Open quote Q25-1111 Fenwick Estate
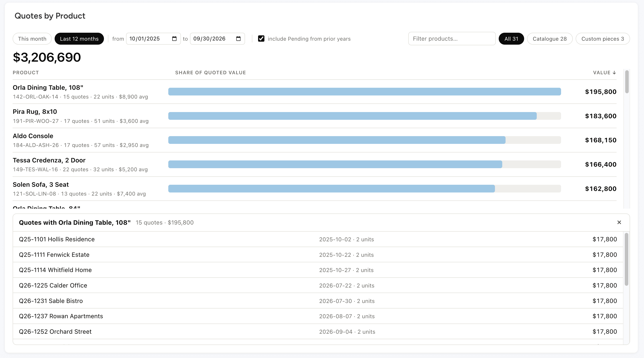The image size is (644, 358). 318,255
